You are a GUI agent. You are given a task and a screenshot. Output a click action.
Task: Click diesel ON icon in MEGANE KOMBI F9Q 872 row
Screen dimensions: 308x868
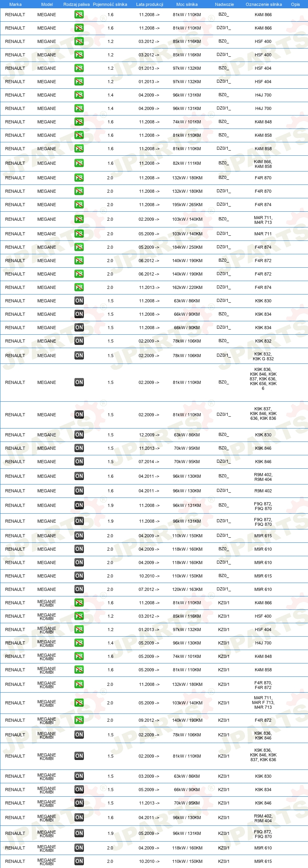tap(79, 833)
